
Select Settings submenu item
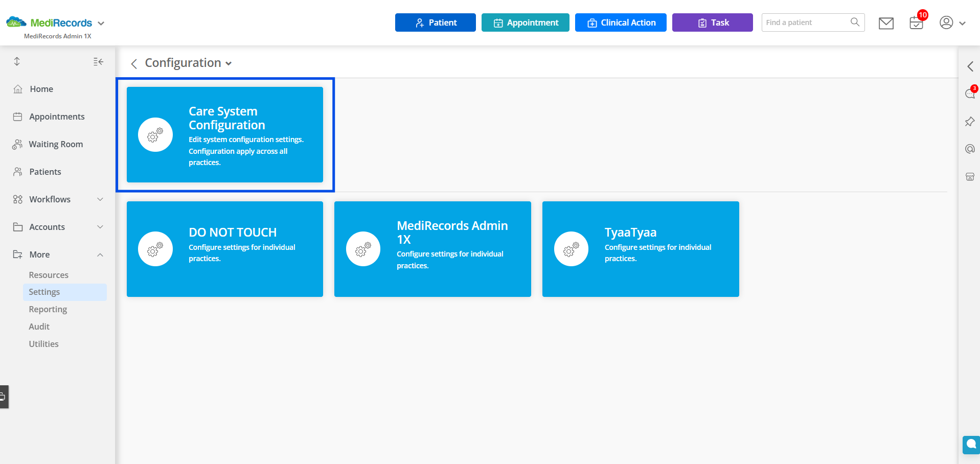pyautogui.click(x=64, y=292)
